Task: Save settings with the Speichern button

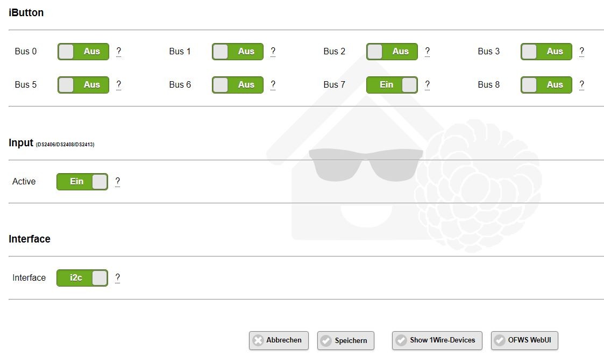Action: tap(346, 340)
